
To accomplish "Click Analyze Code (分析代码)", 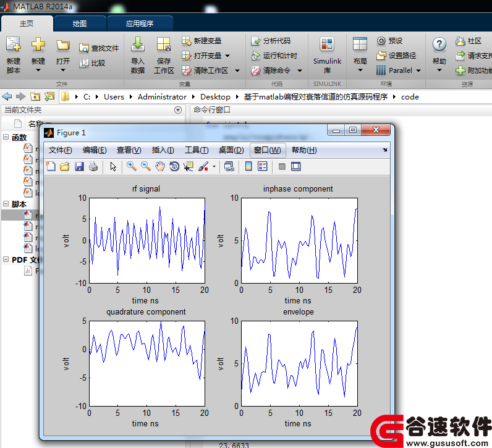I will tap(271, 41).
